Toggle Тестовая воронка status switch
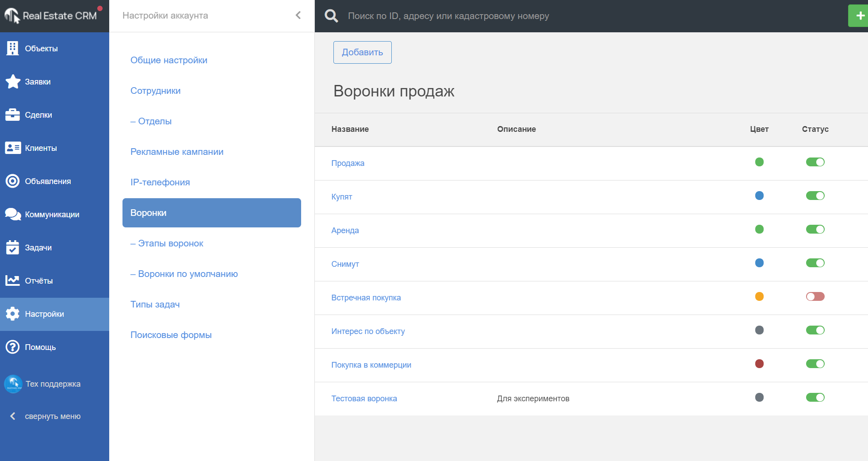The width and height of the screenshot is (868, 461). click(815, 397)
